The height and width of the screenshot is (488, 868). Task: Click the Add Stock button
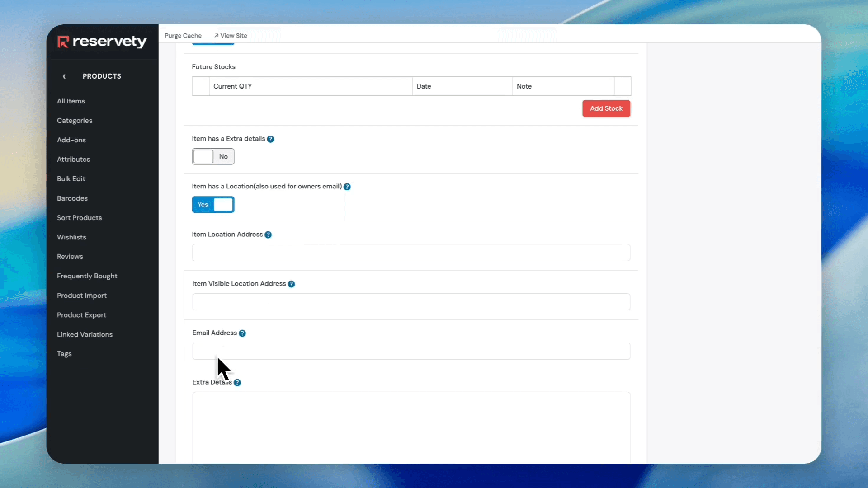coord(606,108)
